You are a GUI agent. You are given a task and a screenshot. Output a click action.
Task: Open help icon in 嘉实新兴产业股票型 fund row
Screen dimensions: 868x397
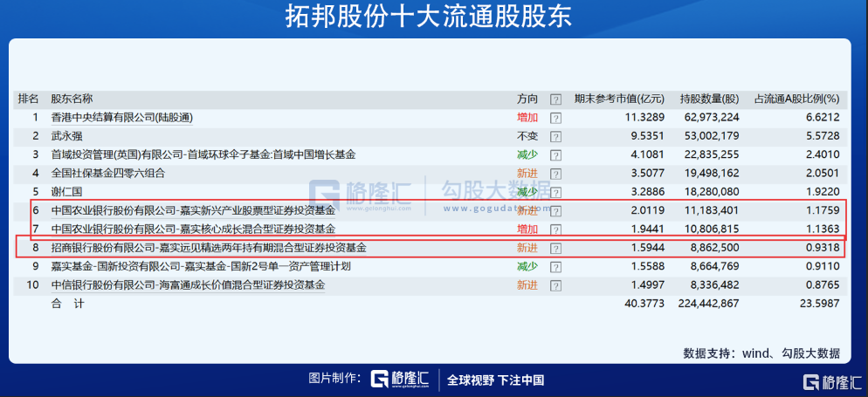click(555, 211)
